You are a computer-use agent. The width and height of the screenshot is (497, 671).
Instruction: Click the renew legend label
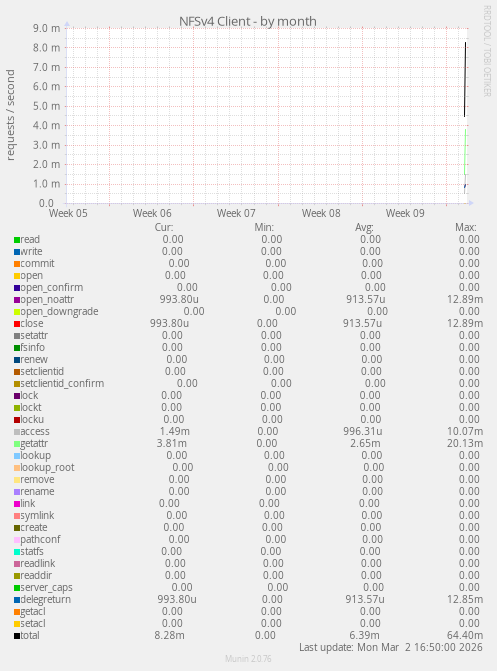34,359
